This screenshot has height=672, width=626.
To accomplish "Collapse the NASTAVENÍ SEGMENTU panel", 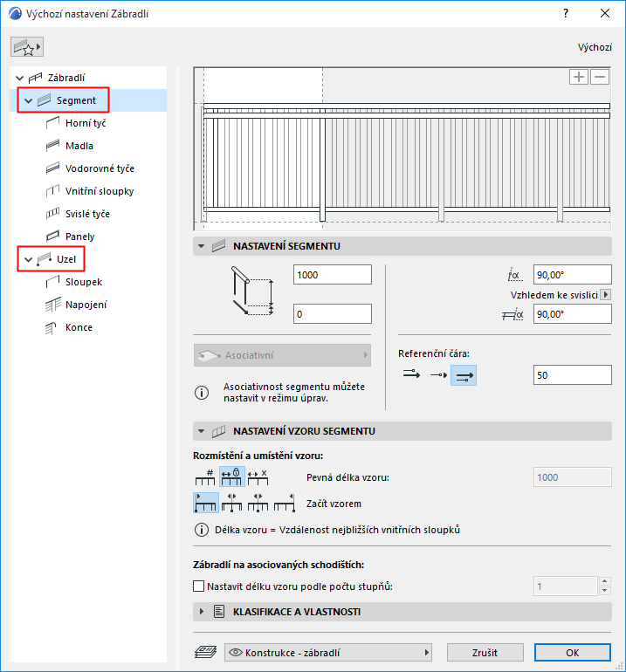I will [201, 246].
